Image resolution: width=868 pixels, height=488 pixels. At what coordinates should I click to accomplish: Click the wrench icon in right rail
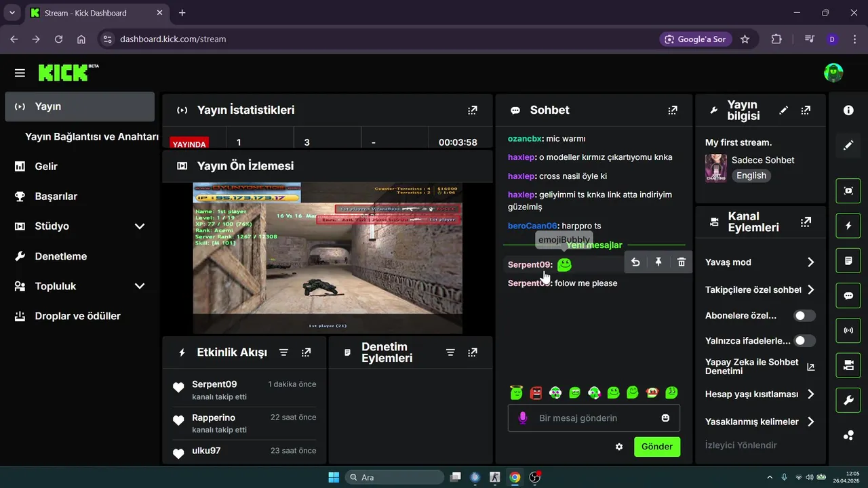(x=848, y=401)
